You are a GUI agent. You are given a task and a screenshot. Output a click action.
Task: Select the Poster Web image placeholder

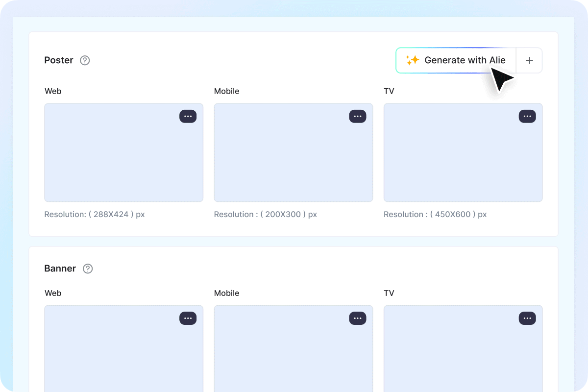[123, 157]
